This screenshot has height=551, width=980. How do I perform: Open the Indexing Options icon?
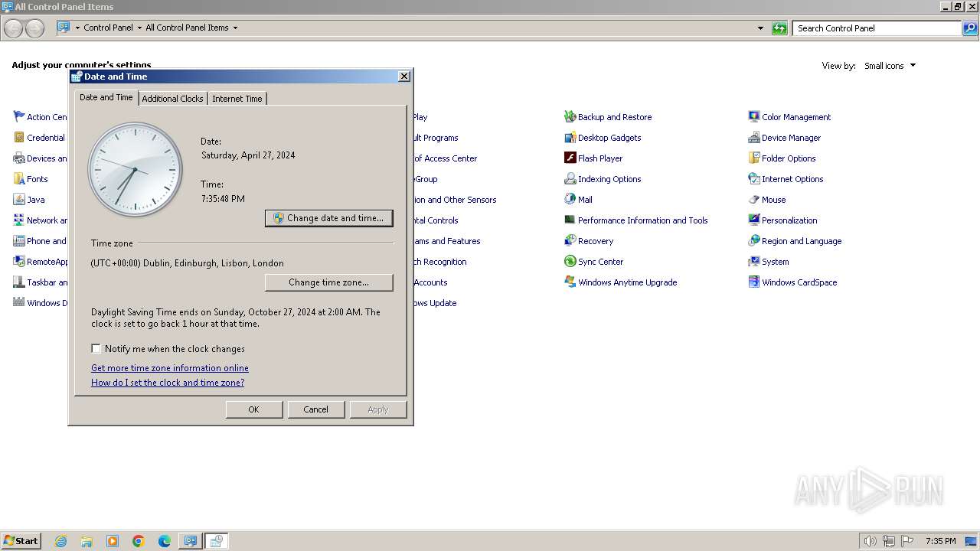[x=570, y=179]
